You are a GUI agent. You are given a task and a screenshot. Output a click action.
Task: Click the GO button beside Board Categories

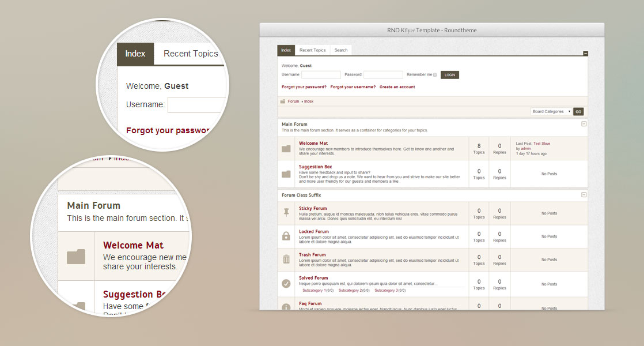tap(578, 112)
